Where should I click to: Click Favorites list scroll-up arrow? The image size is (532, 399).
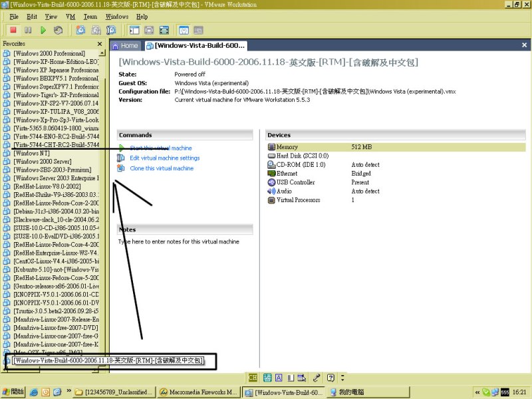tap(102, 53)
